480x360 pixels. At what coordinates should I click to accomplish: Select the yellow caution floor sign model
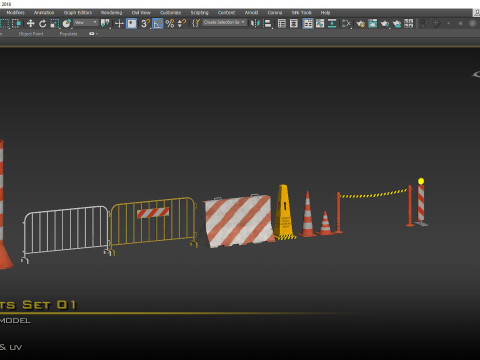tap(284, 212)
